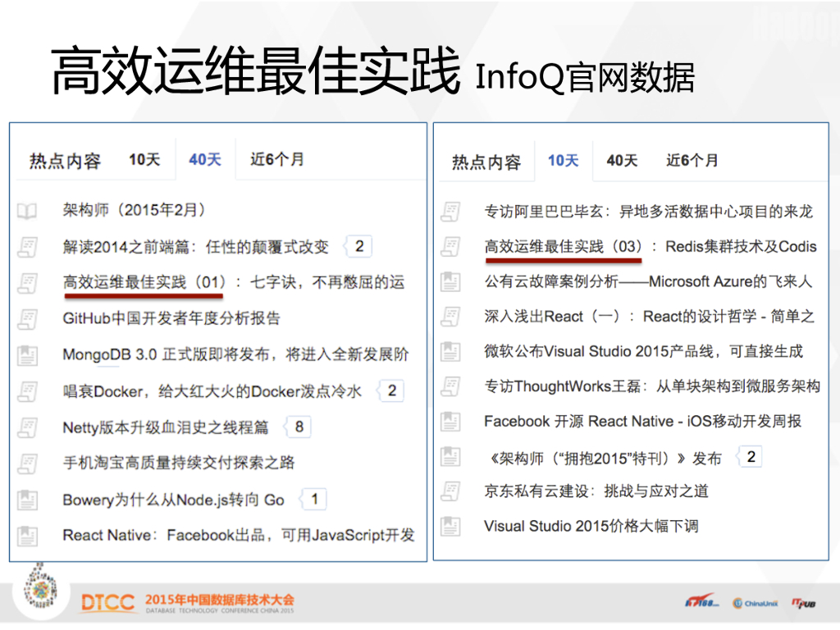840x630 pixels.
Task: Open 深入浅出React（一）article link
Action: [650, 317]
